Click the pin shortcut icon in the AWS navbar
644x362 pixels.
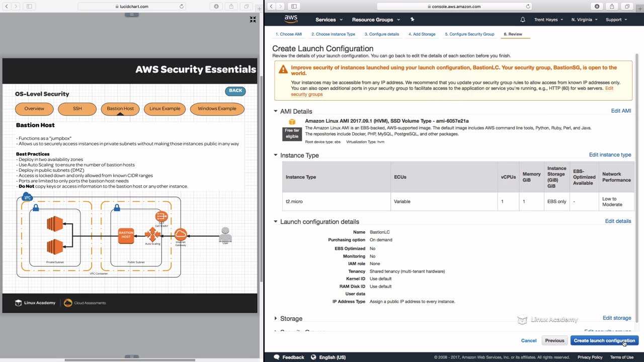[x=412, y=20]
